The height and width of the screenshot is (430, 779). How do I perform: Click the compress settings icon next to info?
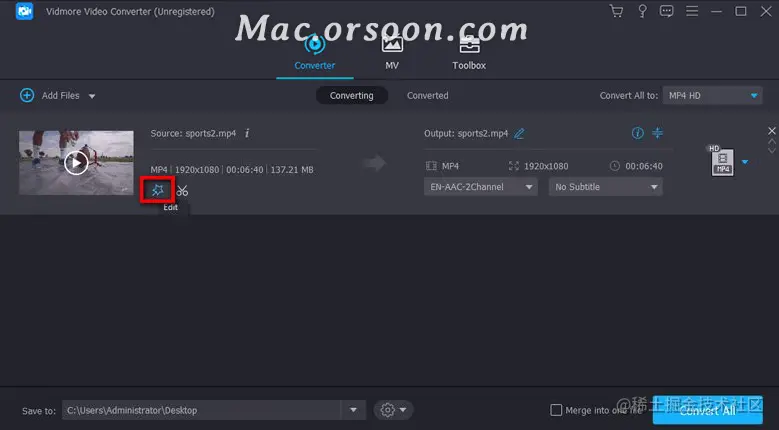657,133
